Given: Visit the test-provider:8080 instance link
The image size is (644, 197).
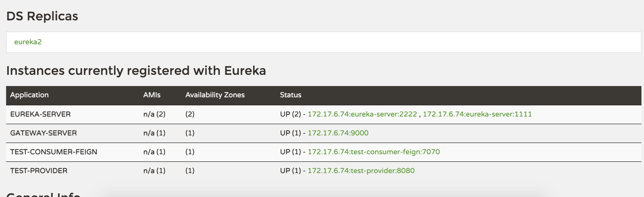Looking at the screenshot, I should pos(361,171).
